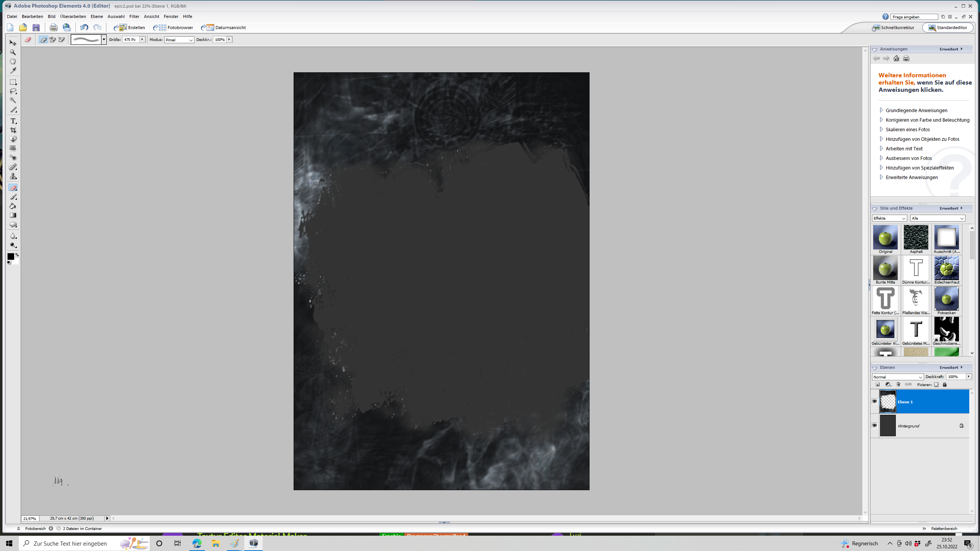This screenshot has height=551, width=980.
Task: Hide the Ebene 1 layer
Action: (x=875, y=401)
